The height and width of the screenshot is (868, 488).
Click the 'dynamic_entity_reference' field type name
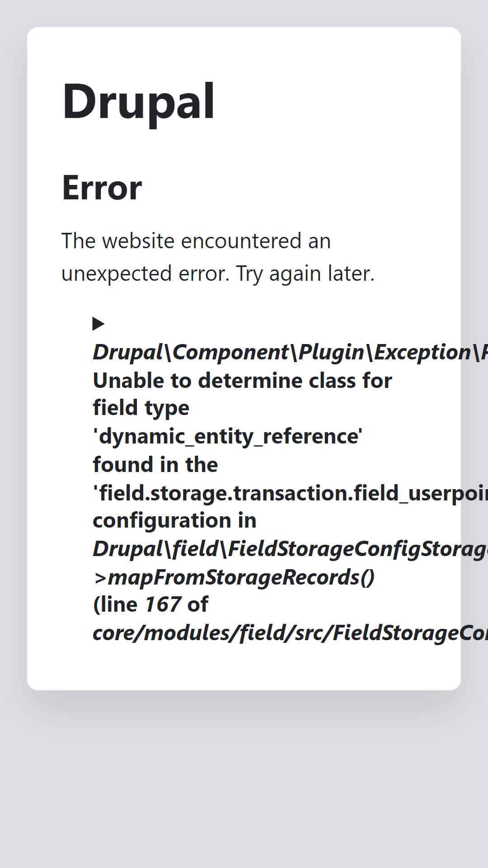pos(228,437)
